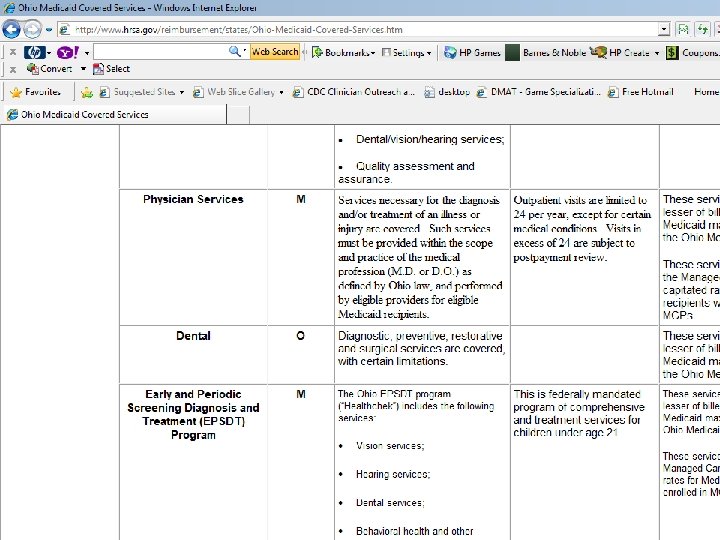Click the Dental/vision/hearing services bullet

click(430, 139)
